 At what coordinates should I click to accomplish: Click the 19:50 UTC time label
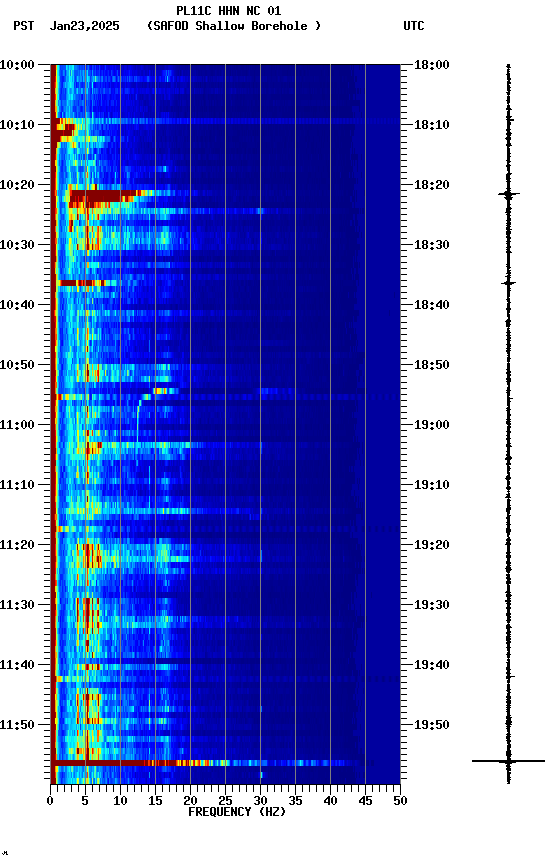click(432, 725)
